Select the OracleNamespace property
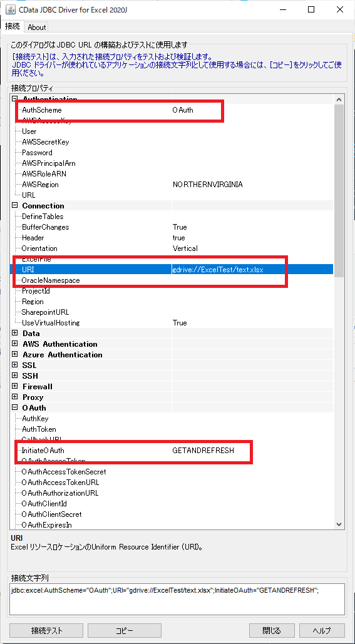The image size is (355, 644). [172, 280]
